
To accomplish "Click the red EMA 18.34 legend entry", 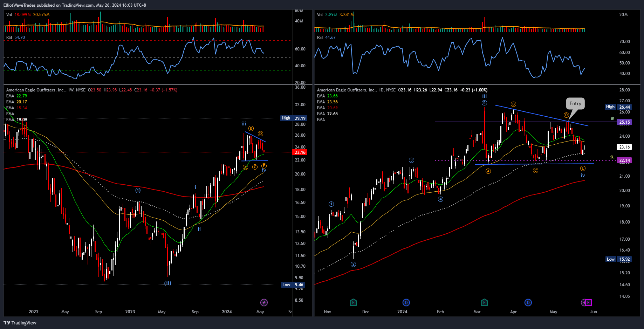I will pos(16,108).
